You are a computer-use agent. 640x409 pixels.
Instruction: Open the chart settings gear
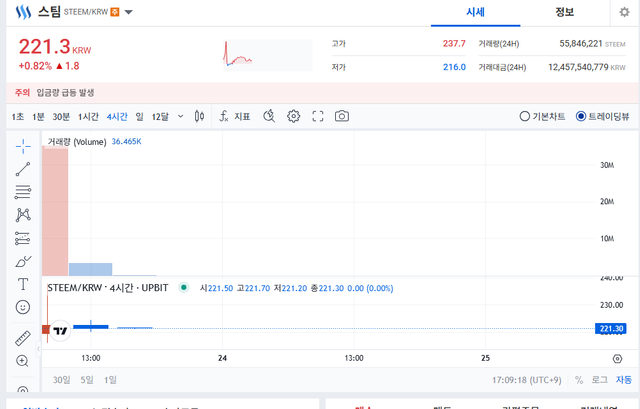coord(293,116)
